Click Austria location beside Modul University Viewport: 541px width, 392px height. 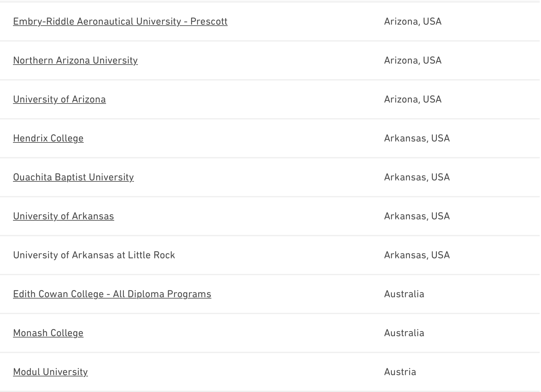(x=400, y=372)
